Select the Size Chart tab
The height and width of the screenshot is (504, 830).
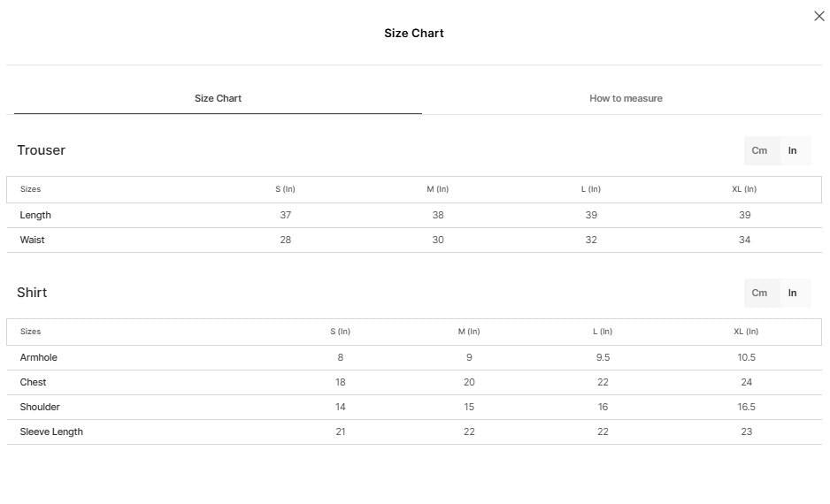click(218, 98)
